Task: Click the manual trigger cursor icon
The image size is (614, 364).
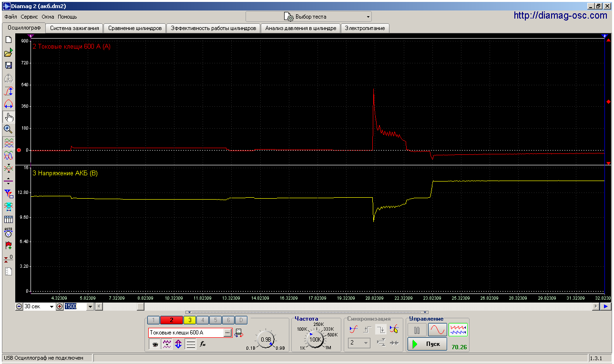Action: [394, 329]
